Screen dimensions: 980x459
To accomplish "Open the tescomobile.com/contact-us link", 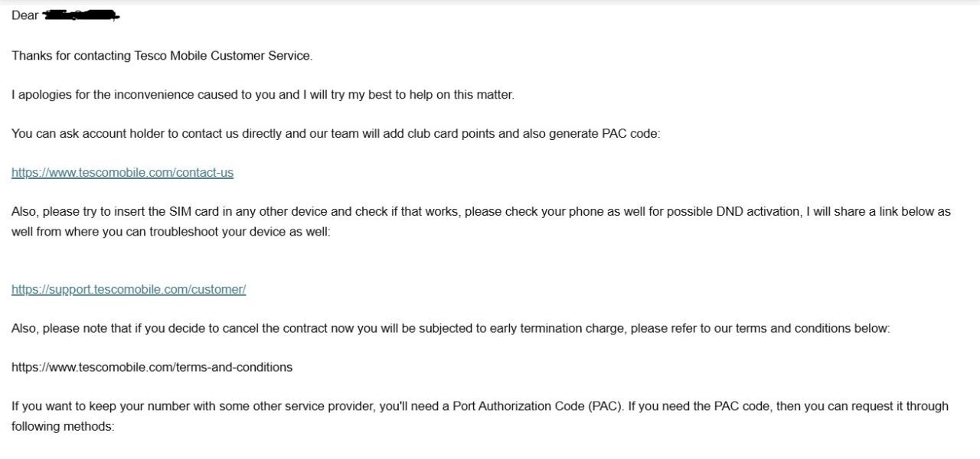I will 122,173.
